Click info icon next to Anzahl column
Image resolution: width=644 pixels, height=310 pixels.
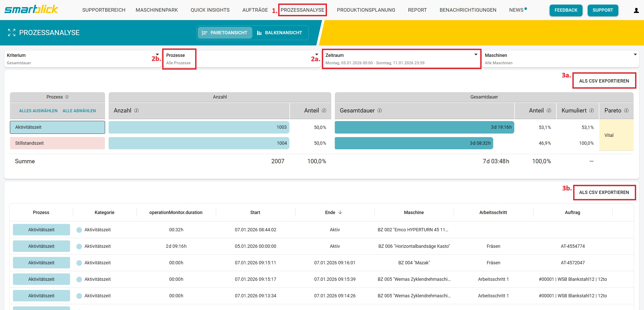coord(136,110)
